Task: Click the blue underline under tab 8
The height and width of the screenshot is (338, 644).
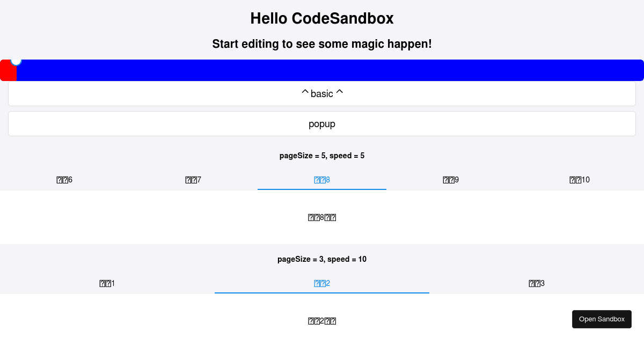Action: 321,189
